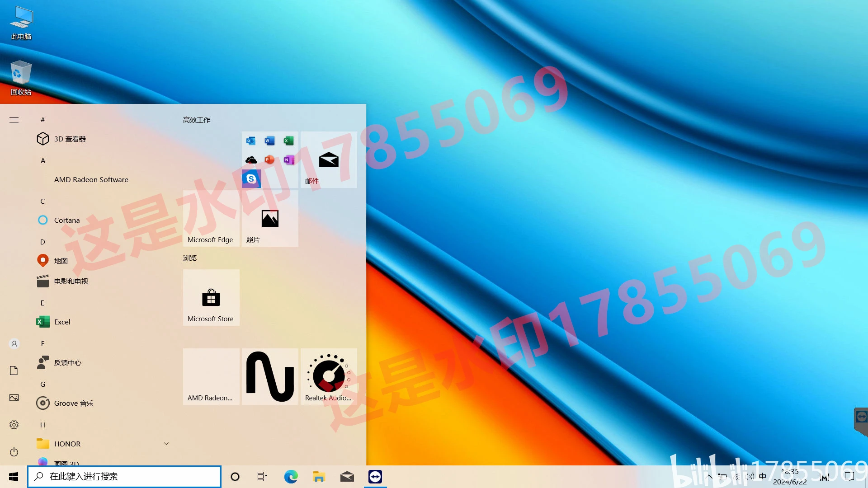The height and width of the screenshot is (488, 868).
Task: Switch to TeamViewer on the taskbar
Action: pyautogui.click(x=375, y=477)
